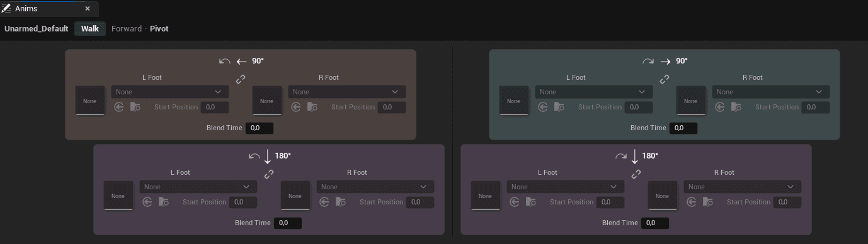
Task: Browse to left 90° R Foot asset
Action: coord(312,107)
